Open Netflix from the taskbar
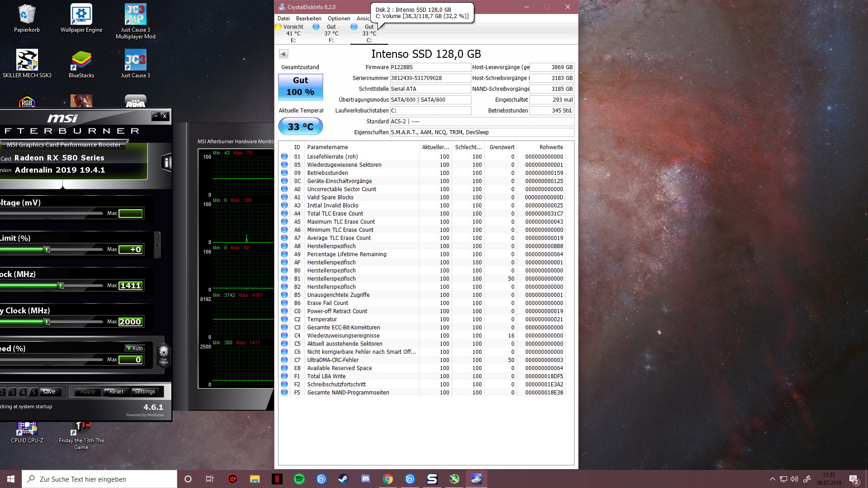The image size is (868, 488). 277,479
